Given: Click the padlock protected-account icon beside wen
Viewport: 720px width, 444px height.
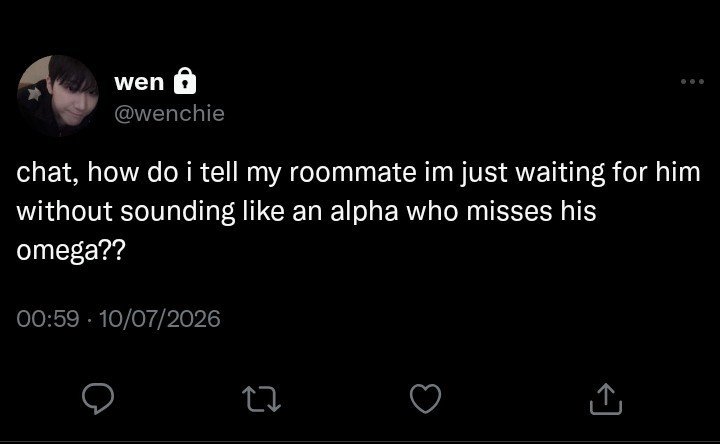Looking at the screenshot, I should click(185, 81).
